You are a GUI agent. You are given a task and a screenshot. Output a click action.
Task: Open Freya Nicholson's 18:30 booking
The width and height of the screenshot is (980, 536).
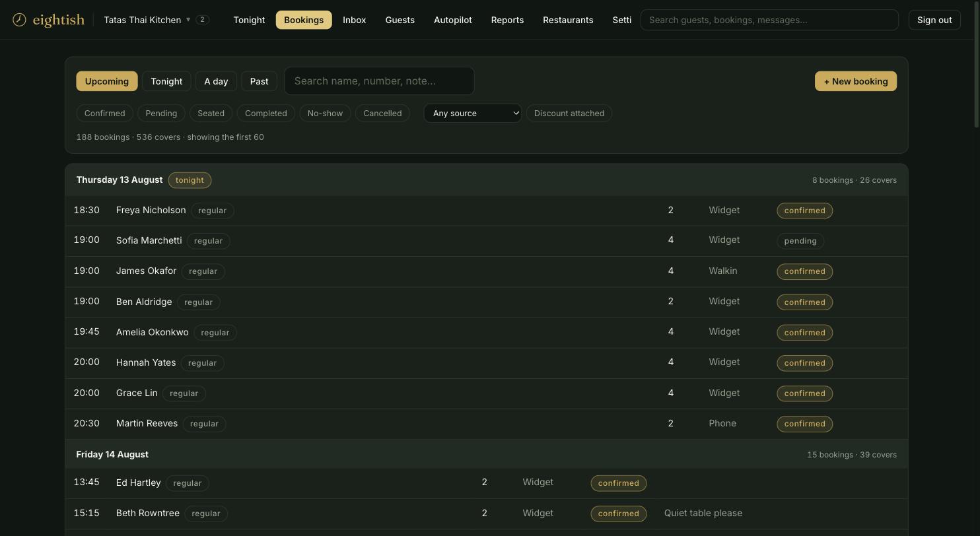point(487,211)
